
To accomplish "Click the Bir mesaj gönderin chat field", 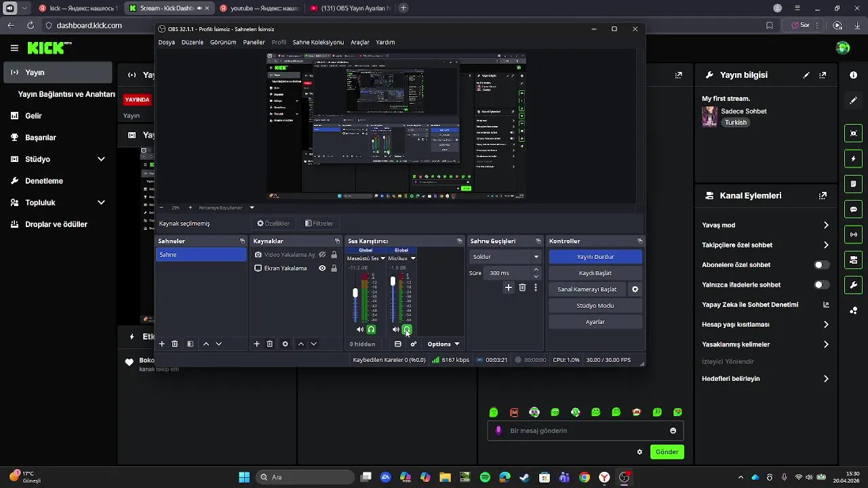I will (x=585, y=431).
